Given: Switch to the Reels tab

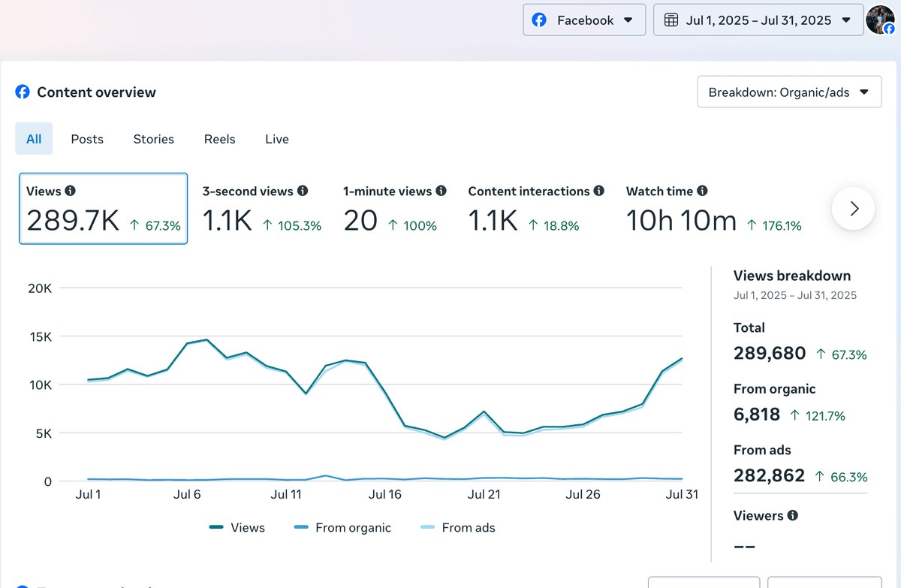Looking at the screenshot, I should pos(220,139).
